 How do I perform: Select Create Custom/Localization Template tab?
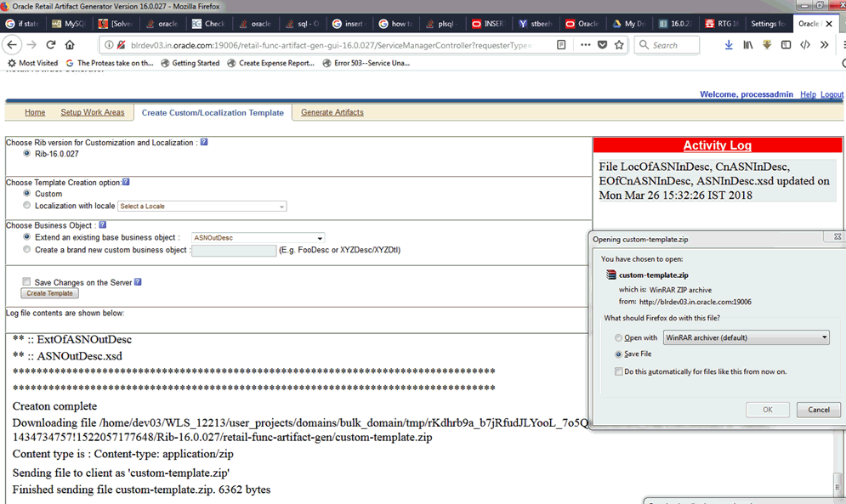[x=213, y=113]
